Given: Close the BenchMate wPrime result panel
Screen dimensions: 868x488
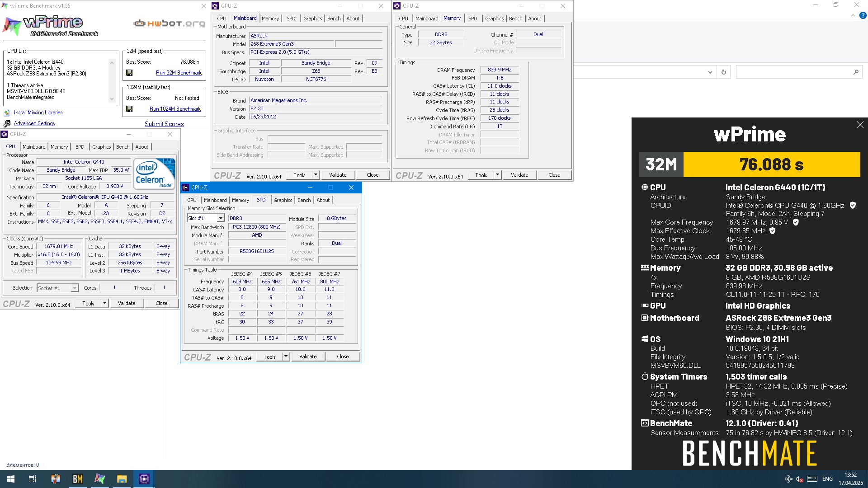Looking at the screenshot, I should point(860,125).
